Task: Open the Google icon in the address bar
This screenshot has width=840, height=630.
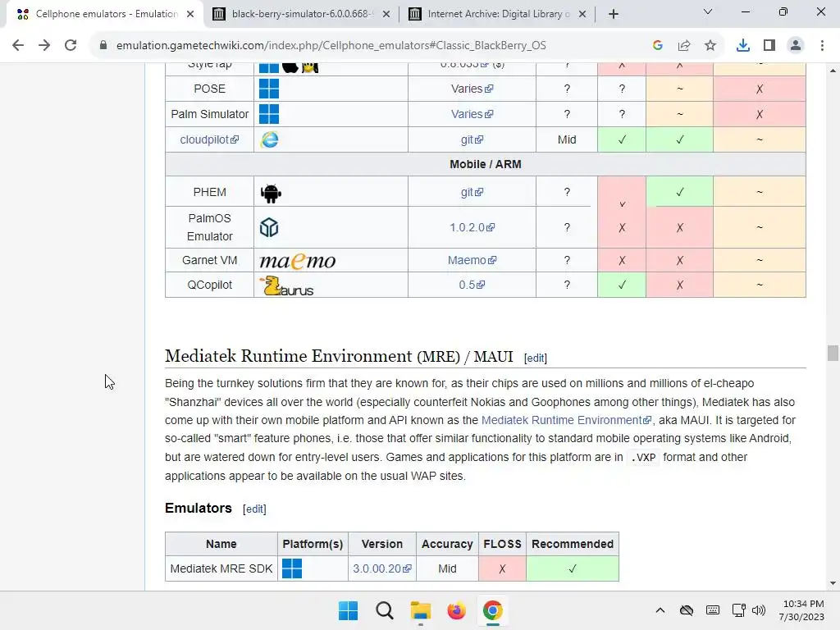Action: click(x=658, y=46)
